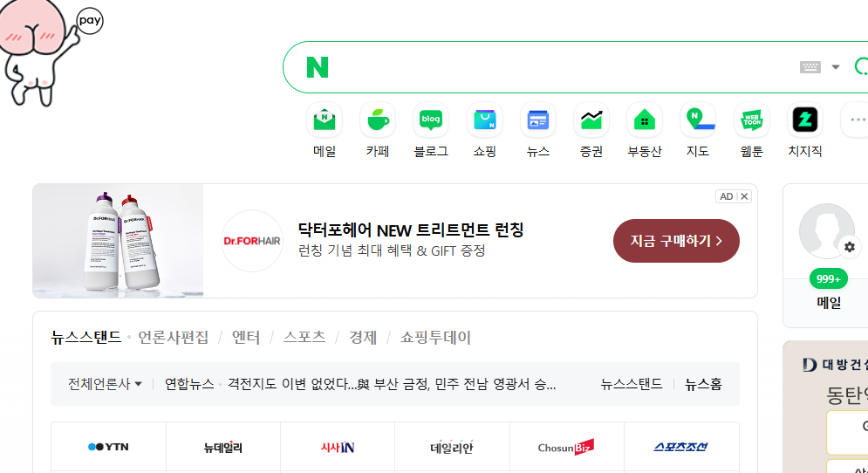Switch to the 스포츠 tab
The image size is (868, 473).
304,338
